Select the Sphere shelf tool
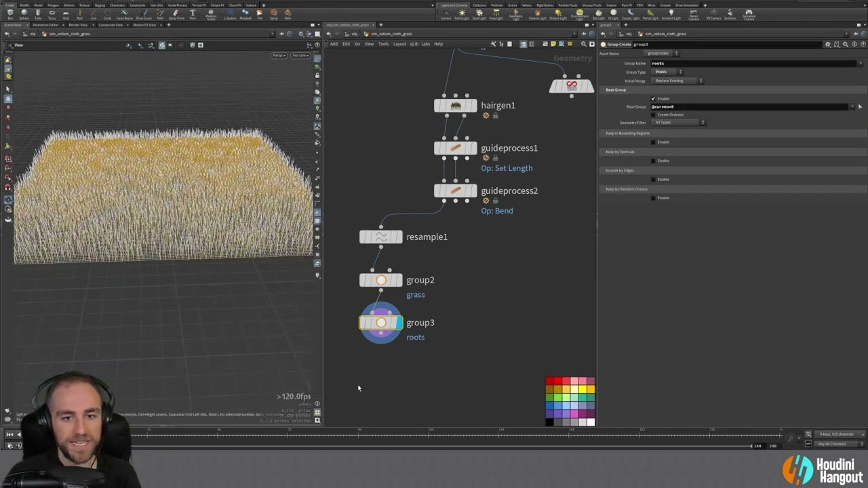 click(x=24, y=14)
